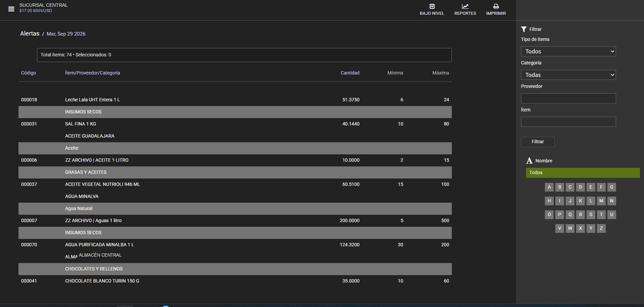Filter names by letter S
644x307 pixels.
pyautogui.click(x=591, y=215)
